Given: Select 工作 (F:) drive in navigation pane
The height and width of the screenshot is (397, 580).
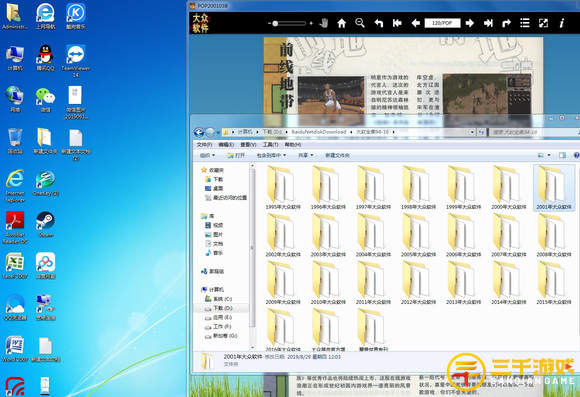Looking at the screenshot, I should tap(218, 326).
